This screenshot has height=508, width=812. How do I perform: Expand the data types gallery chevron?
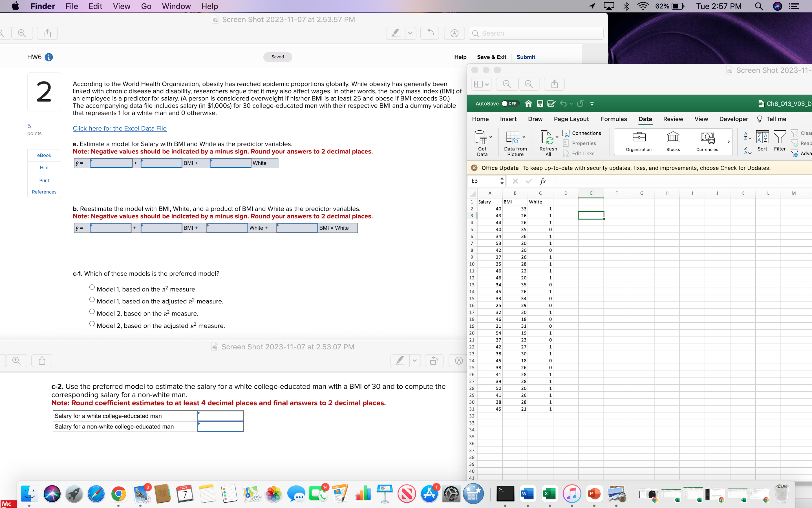point(729,142)
